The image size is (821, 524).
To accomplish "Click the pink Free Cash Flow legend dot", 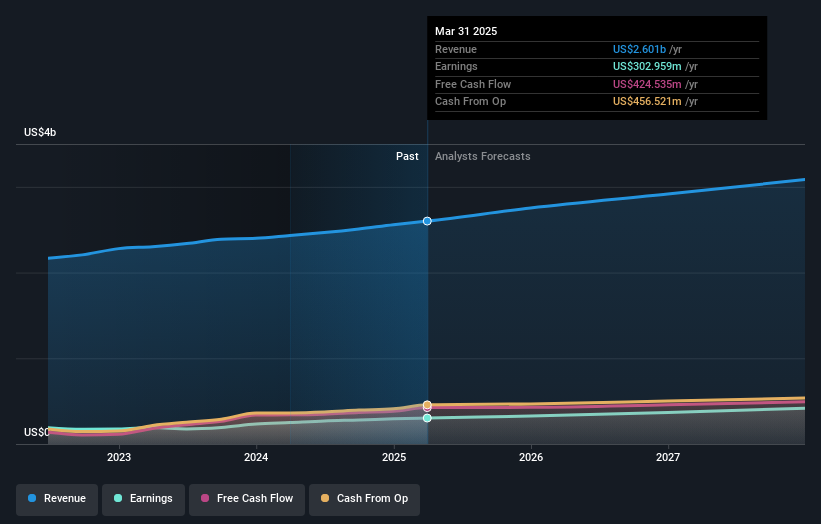I will pos(205,498).
